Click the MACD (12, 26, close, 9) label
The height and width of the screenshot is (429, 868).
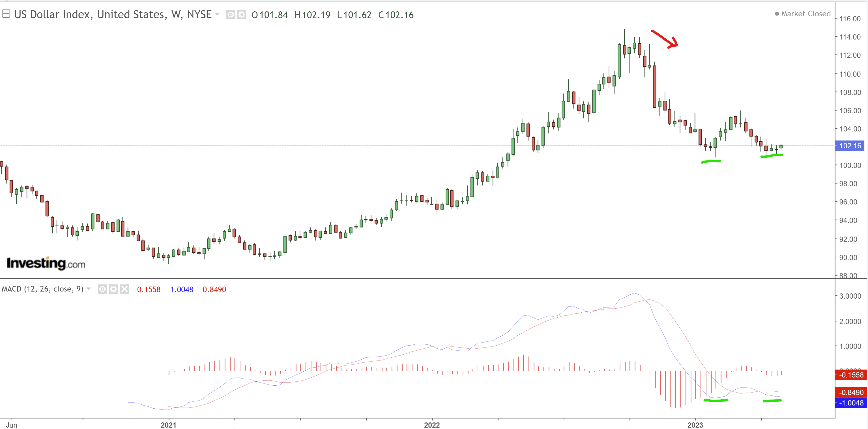[x=42, y=289]
